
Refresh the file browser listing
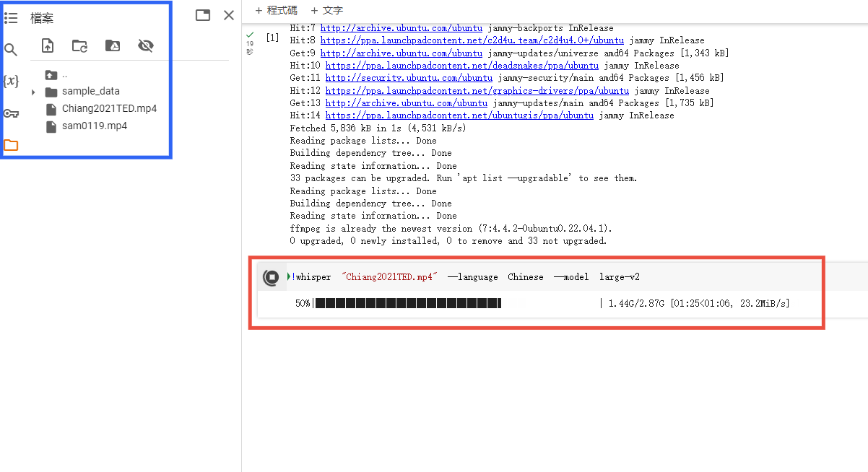[80, 46]
